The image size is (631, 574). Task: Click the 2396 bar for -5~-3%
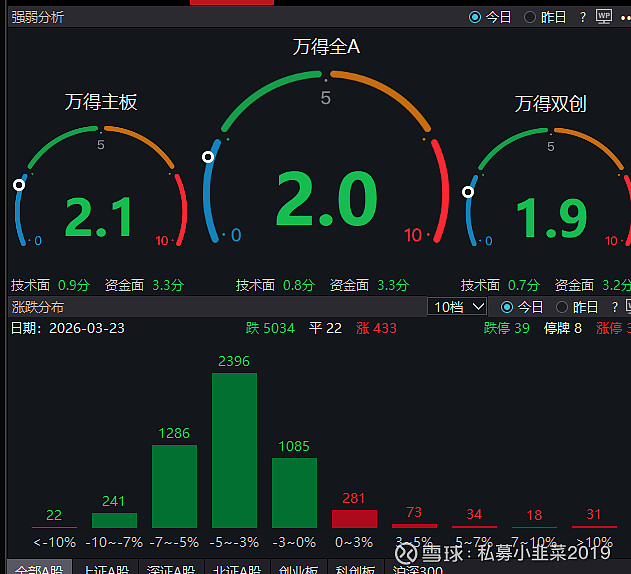(235, 450)
